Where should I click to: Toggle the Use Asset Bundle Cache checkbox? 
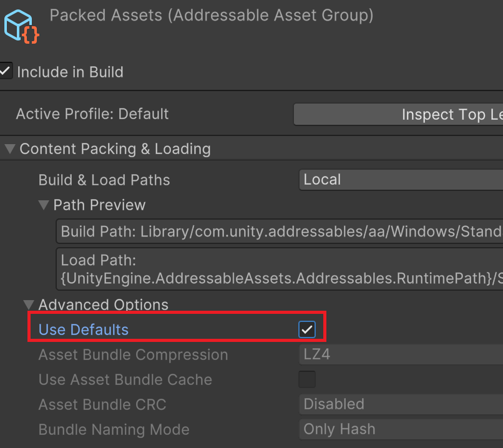tap(306, 379)
